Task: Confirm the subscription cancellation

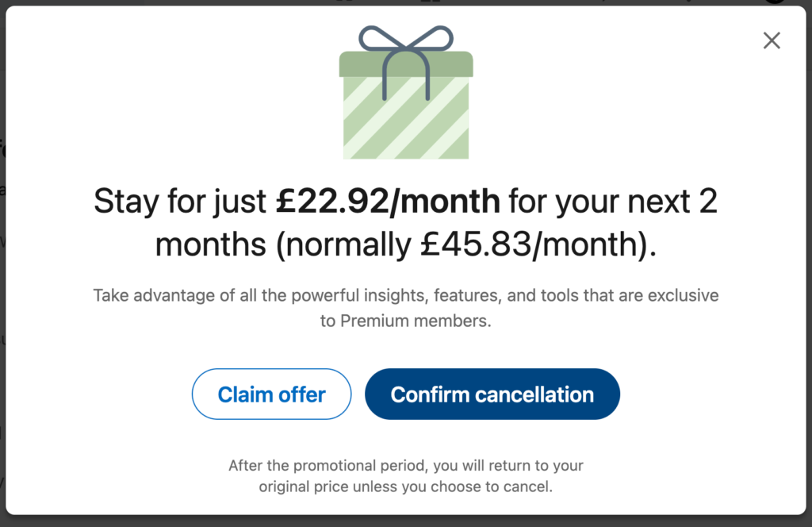Action: 492,394
